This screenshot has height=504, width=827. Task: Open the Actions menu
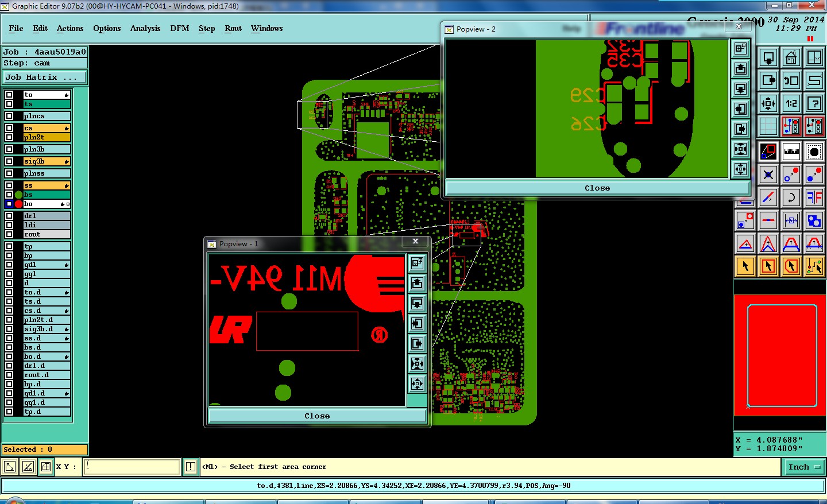[x=70, y=28]
